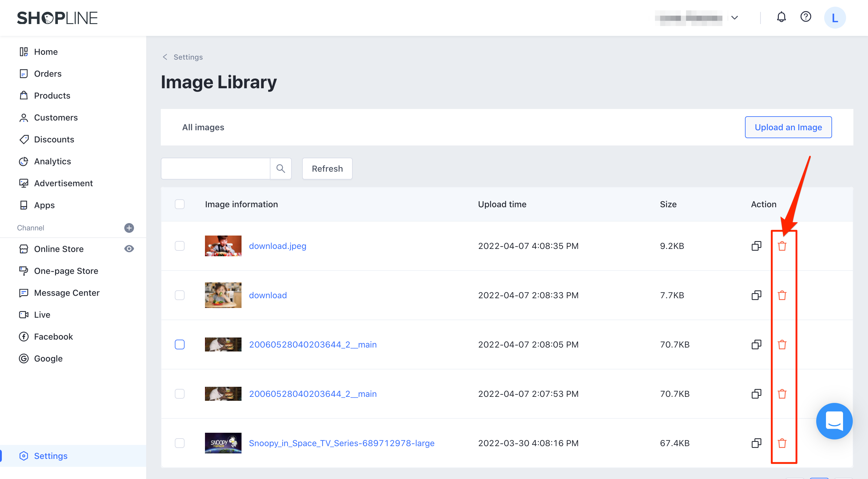
Task: Open the help question mark icon
Action: click(x=805, y=17)
